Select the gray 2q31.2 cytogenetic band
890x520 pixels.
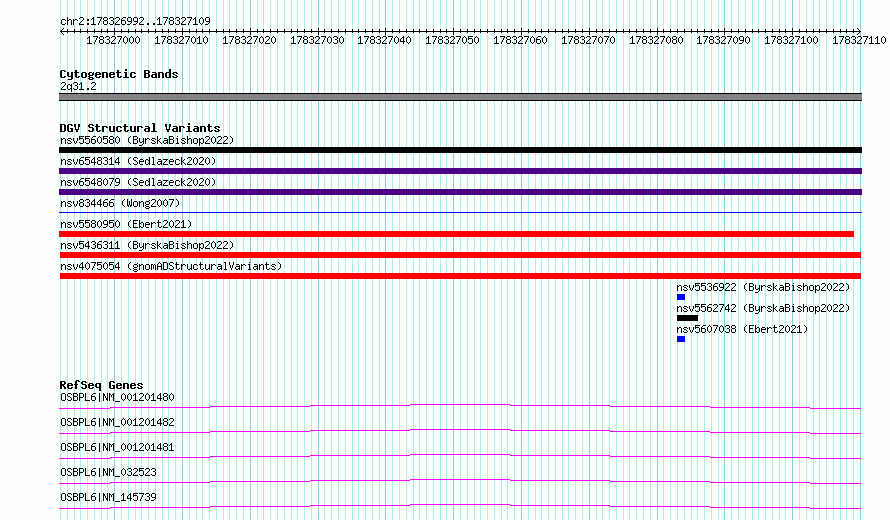(460, 97)
